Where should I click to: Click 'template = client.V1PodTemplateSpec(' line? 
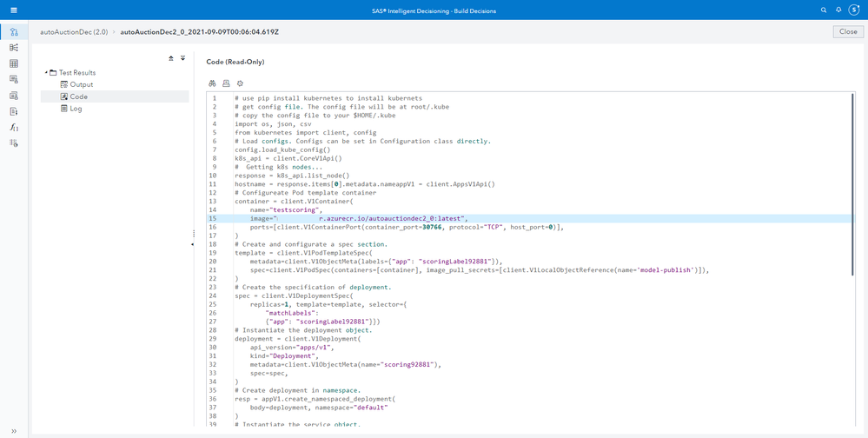(x=304, y=253)
